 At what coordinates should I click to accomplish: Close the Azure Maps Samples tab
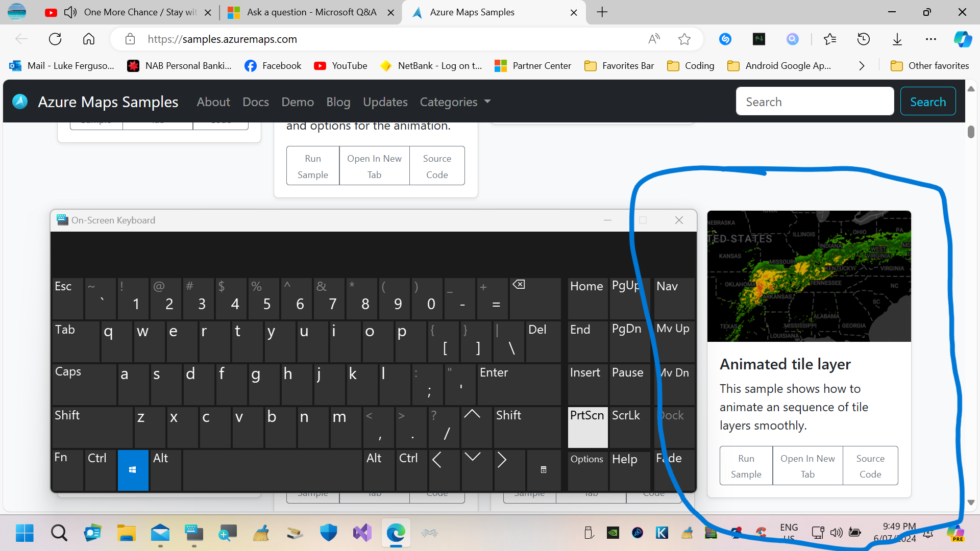click(574, 12)
